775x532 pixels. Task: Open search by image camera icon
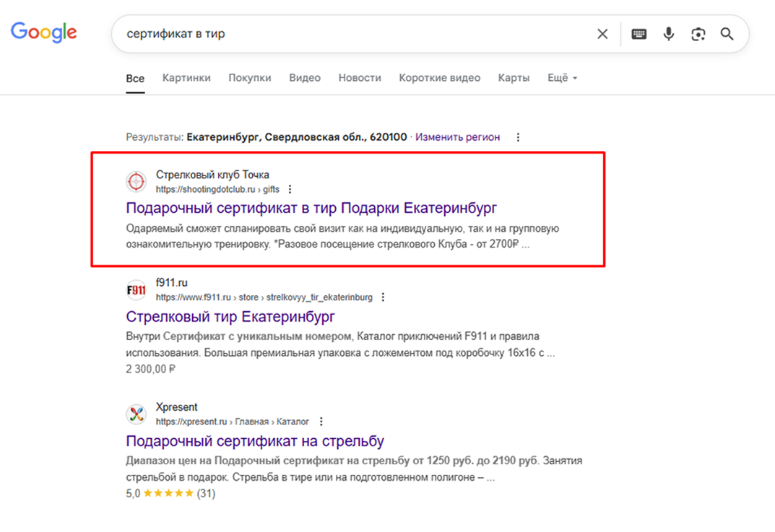click(x=698, y=34)
